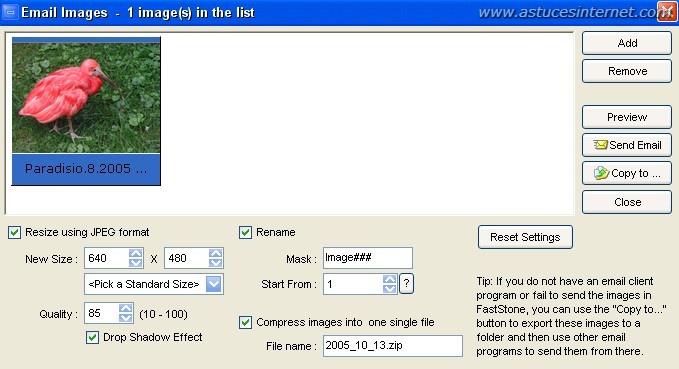Toggle Compress images into one single file
This screenshot has width=679, height=369.
pos(246,323)
